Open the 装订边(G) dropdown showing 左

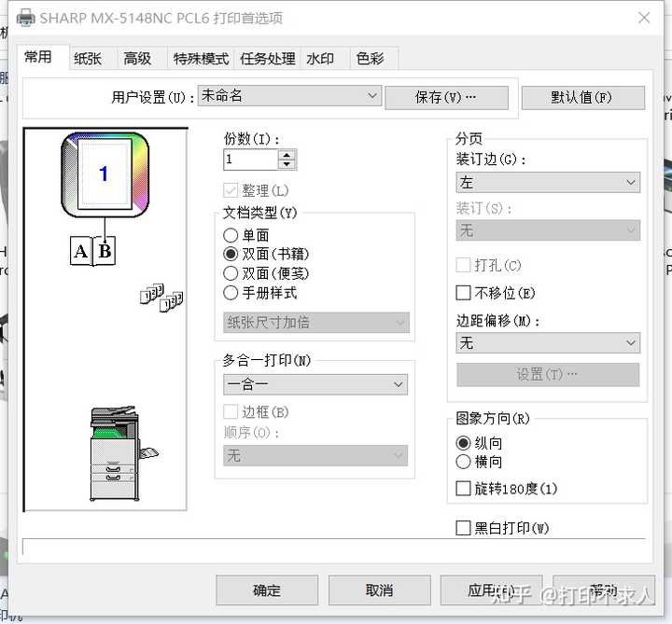tap(548, 183)
